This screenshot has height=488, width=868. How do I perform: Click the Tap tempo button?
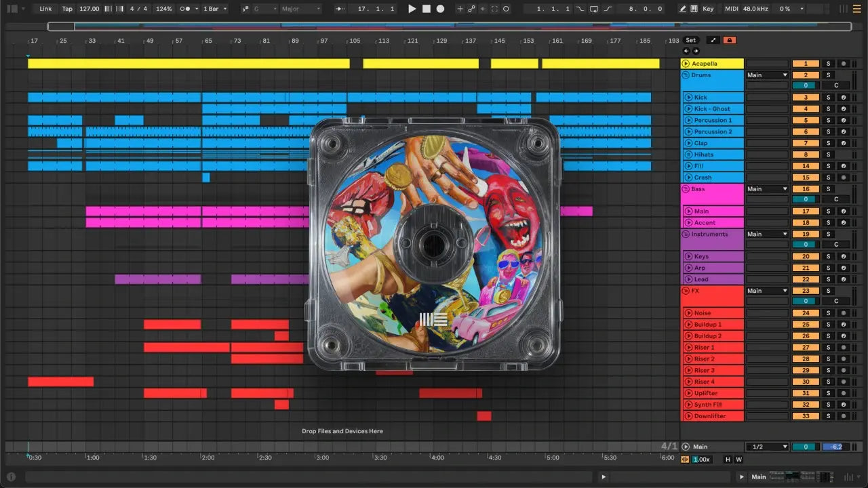click(x=67, y=9)
